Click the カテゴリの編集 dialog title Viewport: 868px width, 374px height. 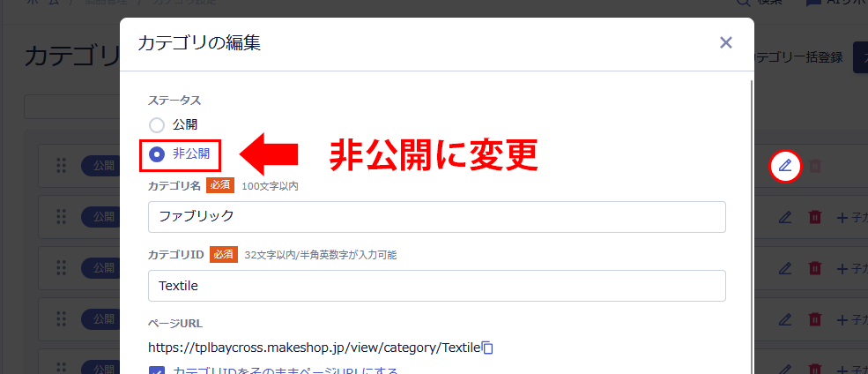(x=199, y=43)
